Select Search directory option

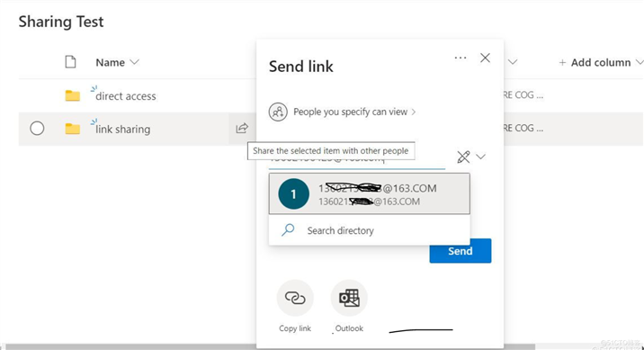coord(370,230)
